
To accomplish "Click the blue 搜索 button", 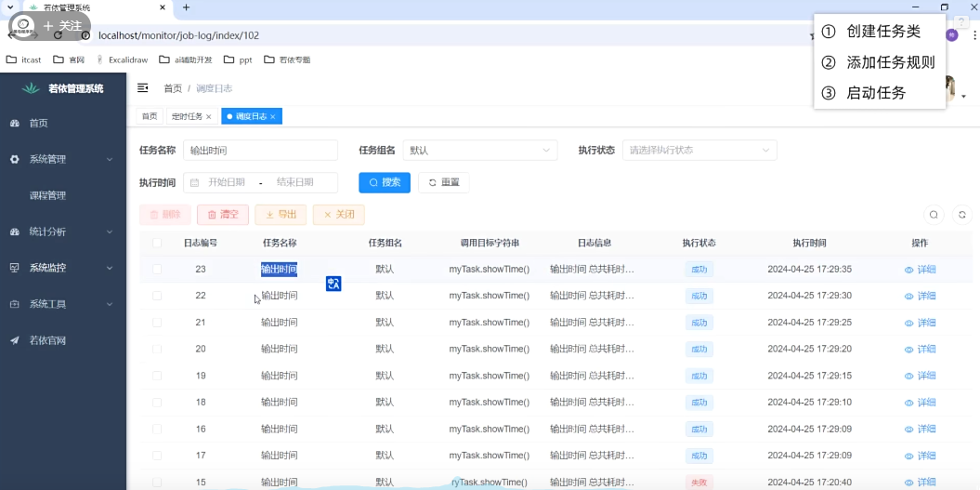I will (385, 183).
